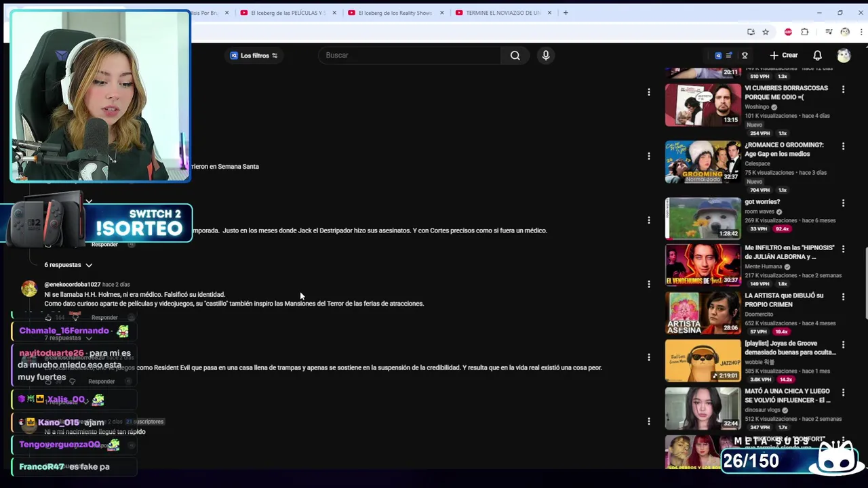Open options for 'LA ARTISTA que DIBUJÓ' video

(843, 296)
